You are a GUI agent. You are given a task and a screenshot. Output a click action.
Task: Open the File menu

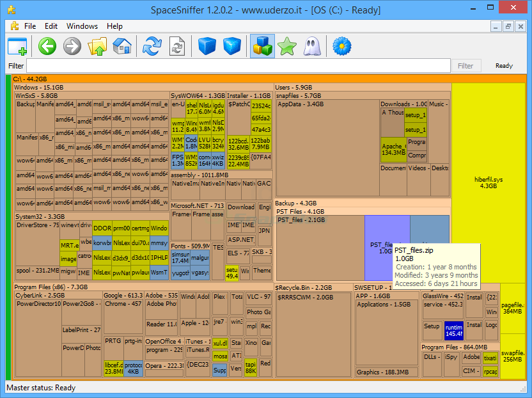click(29, 26)
